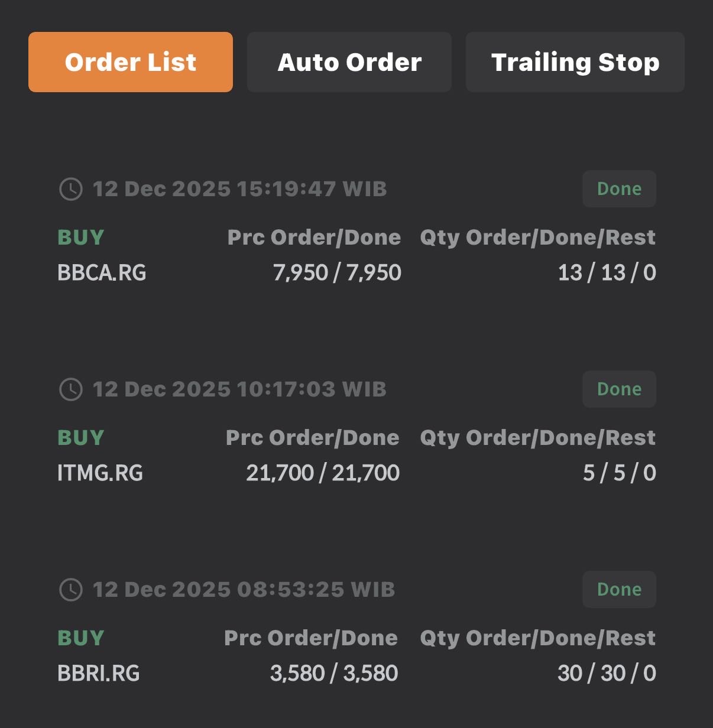Image resolution: width=713 pixels, height=728 pixels.
Task: Select the 3,580 / 3,580 price value
Action: (334, 673)
